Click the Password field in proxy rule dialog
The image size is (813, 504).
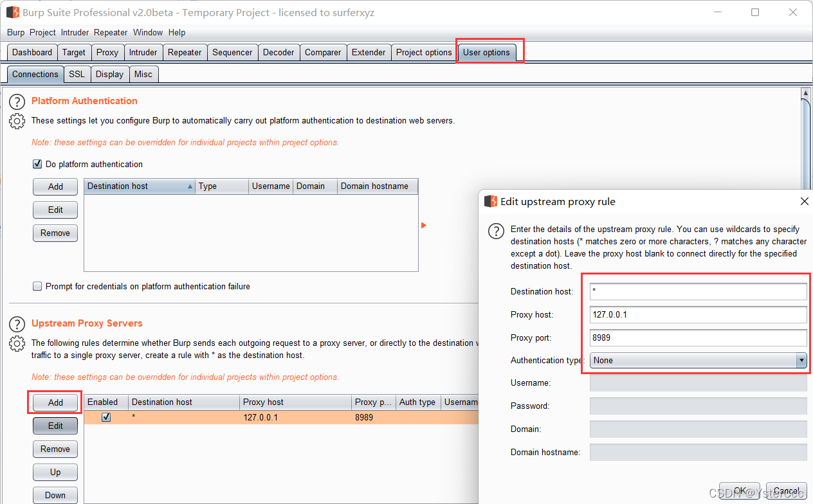click(699, 406)
